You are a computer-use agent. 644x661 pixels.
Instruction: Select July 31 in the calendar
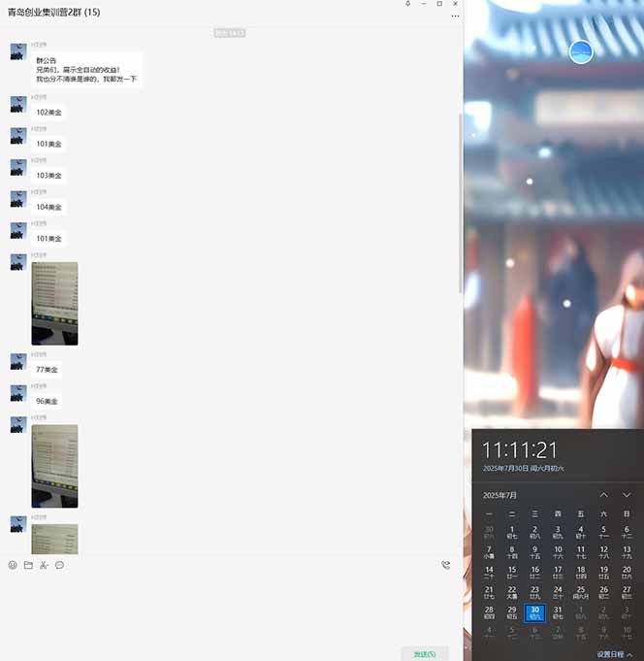coord(558,612)
